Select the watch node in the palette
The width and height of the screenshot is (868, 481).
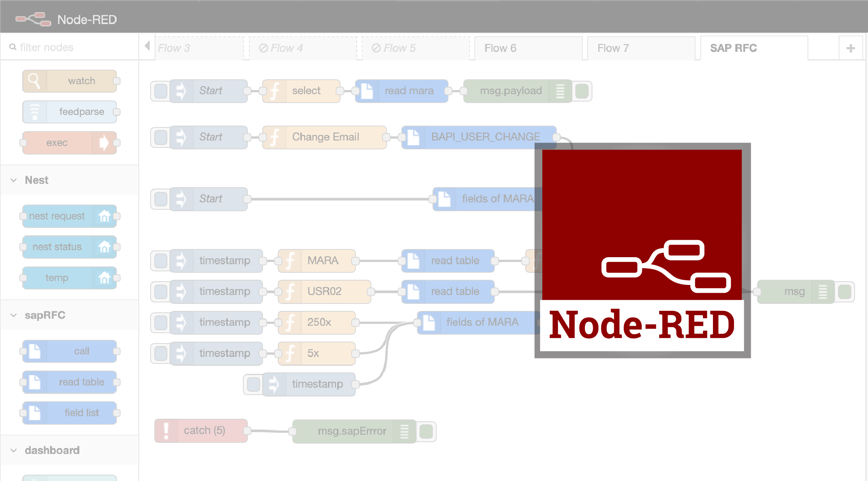[70, 81]
